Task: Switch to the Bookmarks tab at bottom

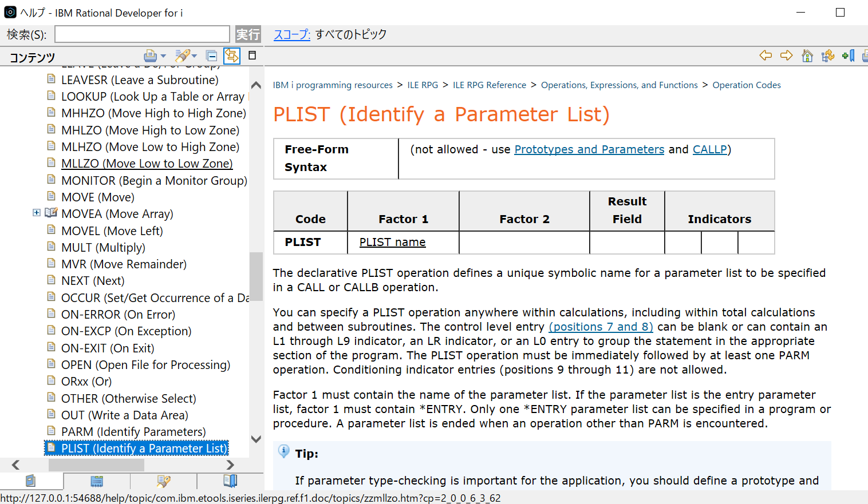Action: point(230,481)
